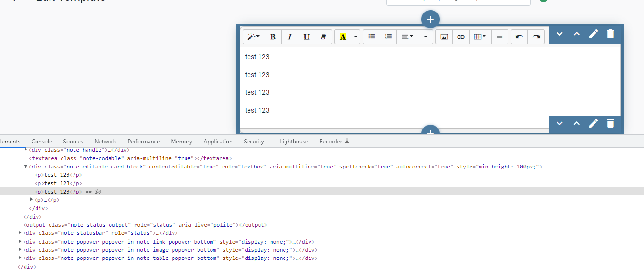The height and width of the screenshot is (271, 644).
Task: Open the magic wand Style dropdown
Action: (x=254, y=37)
